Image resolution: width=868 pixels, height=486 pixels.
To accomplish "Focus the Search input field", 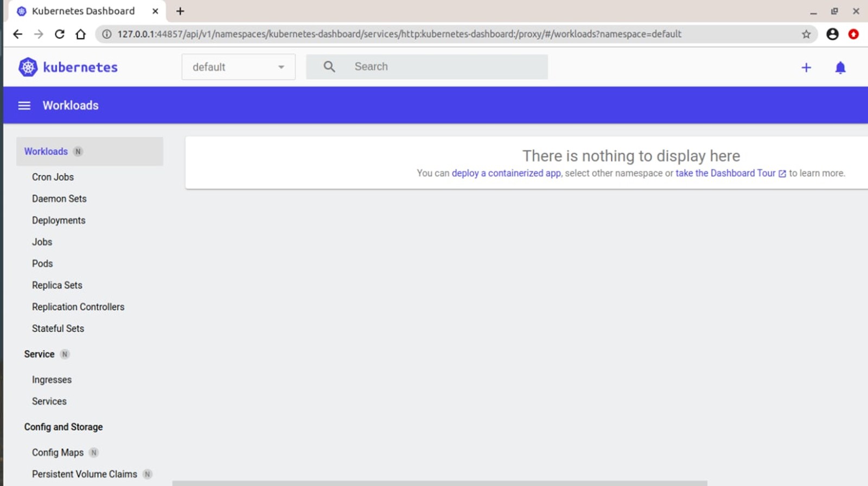I will (427, 67).
